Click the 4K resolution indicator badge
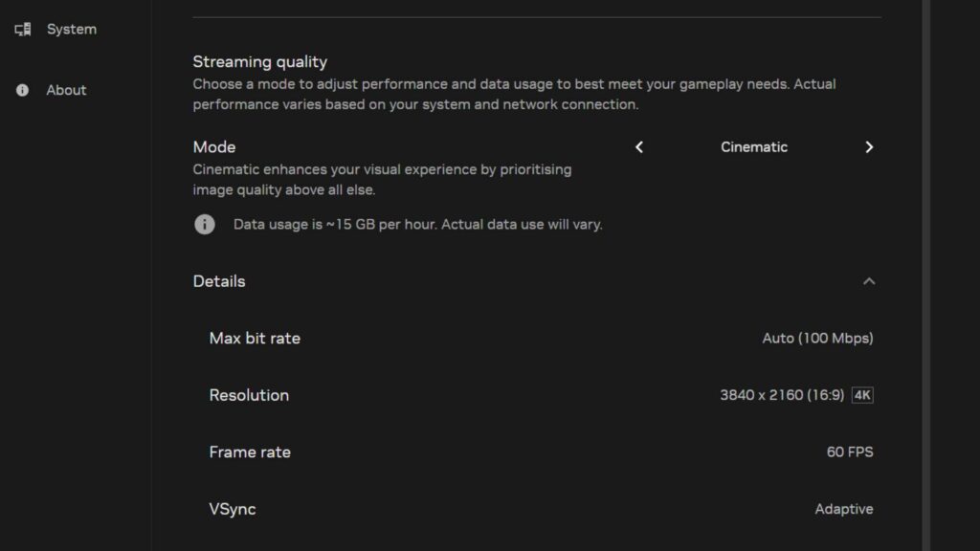 [862, 394]
